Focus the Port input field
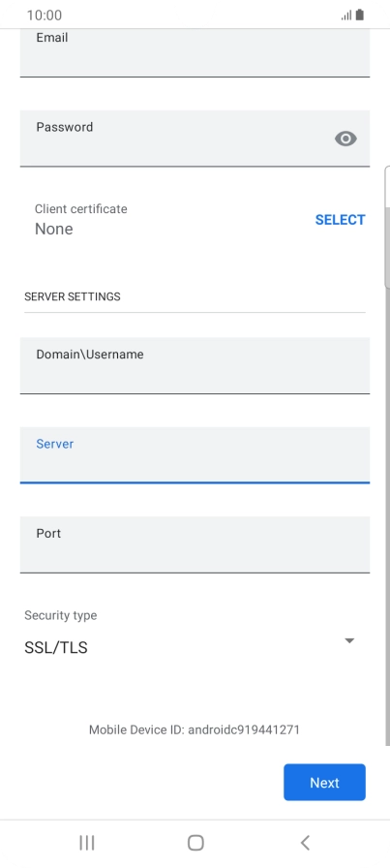 (x=195, y=544)
